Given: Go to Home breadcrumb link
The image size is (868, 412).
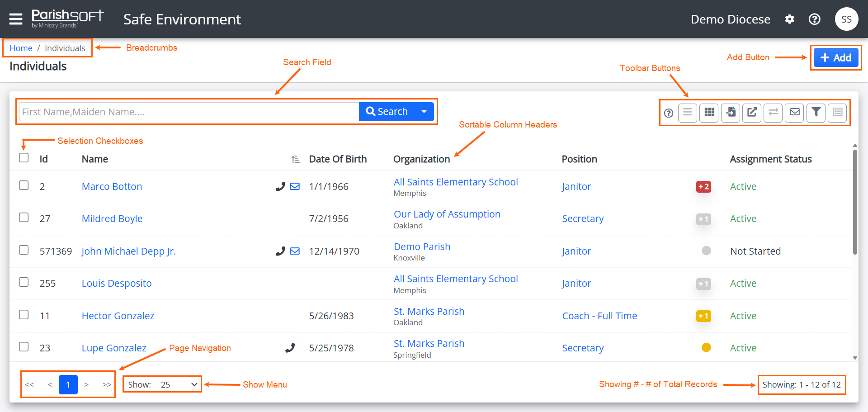Looking at the screenshot, I should tap(21, 48).
